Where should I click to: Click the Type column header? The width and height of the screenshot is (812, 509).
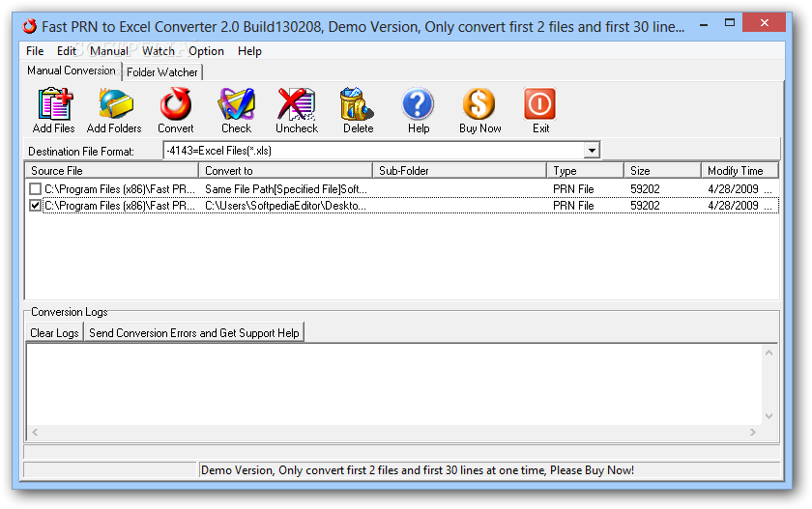tap(585, 171)
